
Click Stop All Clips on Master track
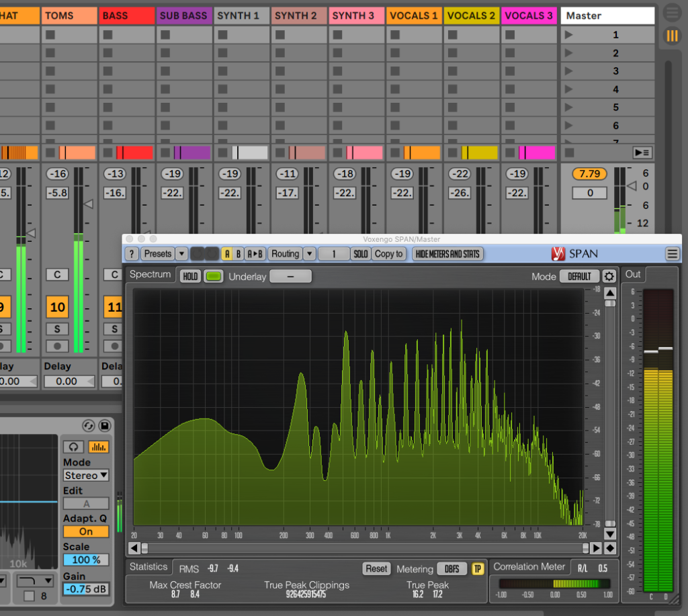pyautogui.click(x=570, y=152)
